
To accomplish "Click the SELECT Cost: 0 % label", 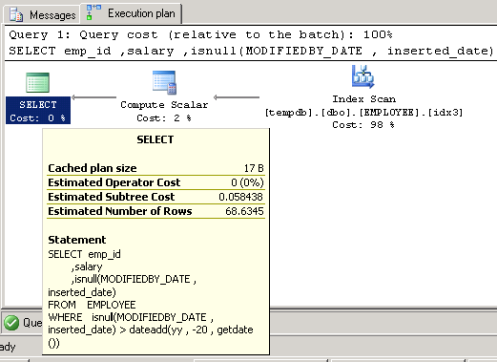I will pos(38,111).
